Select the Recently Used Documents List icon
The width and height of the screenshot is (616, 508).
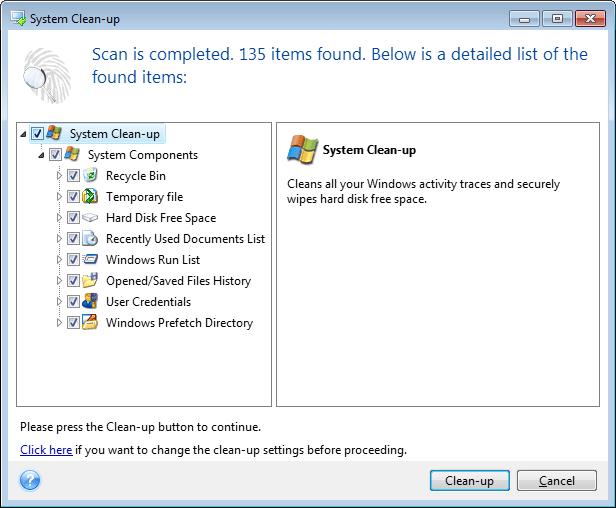coord(90,239)
